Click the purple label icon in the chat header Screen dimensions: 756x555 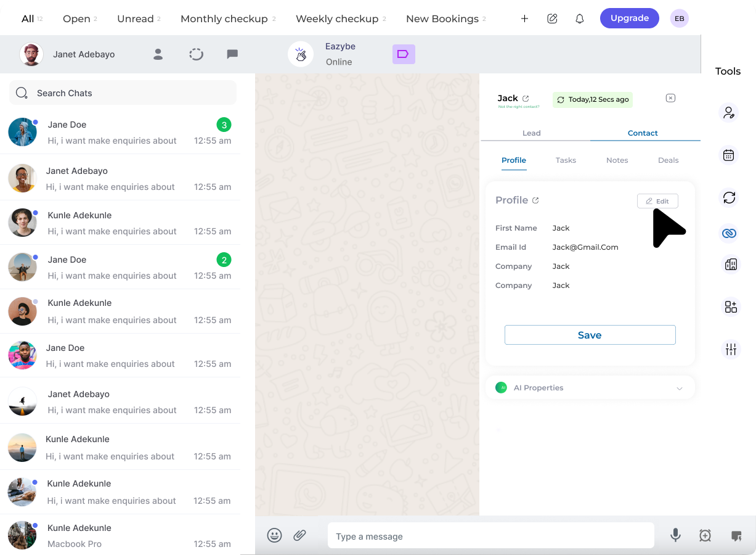click(404, 54)
